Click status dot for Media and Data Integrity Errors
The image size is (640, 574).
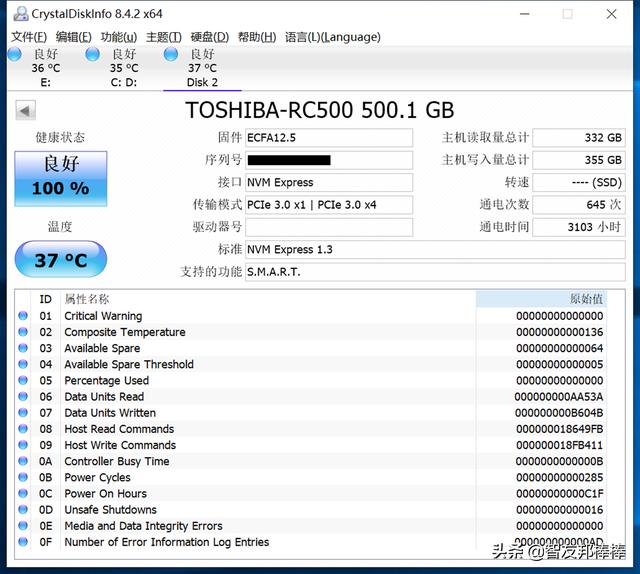(23, 525)
